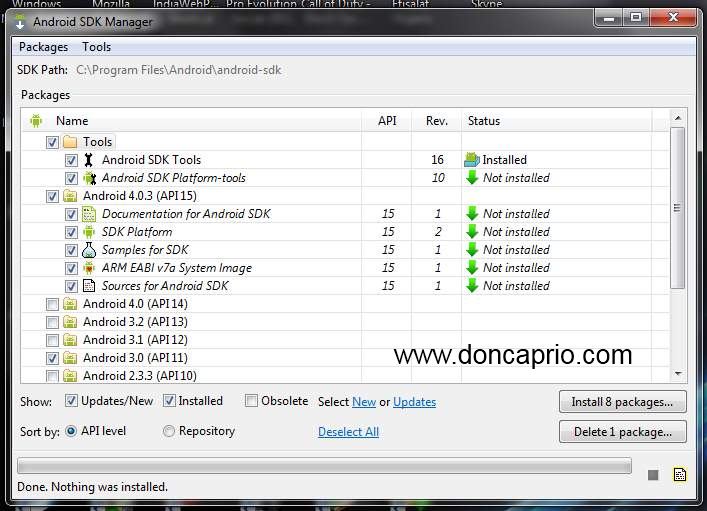Check the Android 3.1 (API 12) checkbox

point(52,341)
